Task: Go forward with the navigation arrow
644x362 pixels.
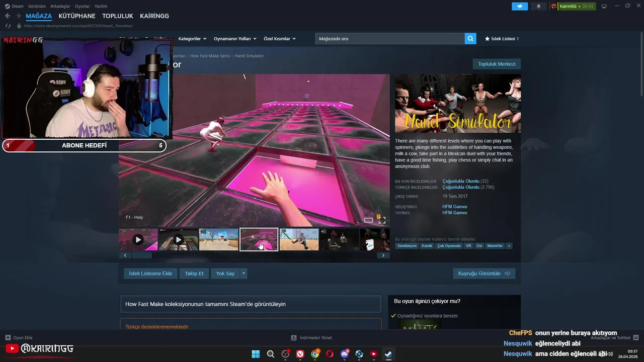Action: [19, 16]
